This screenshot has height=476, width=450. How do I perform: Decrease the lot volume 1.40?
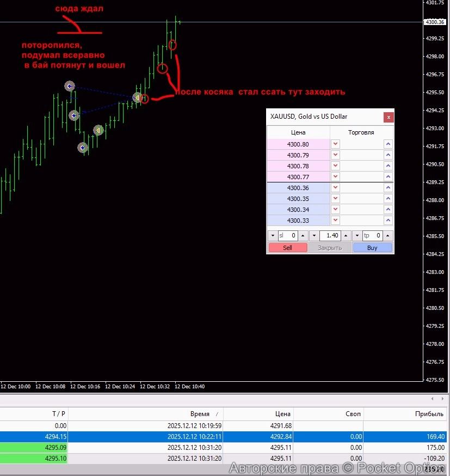coord(314,236)
